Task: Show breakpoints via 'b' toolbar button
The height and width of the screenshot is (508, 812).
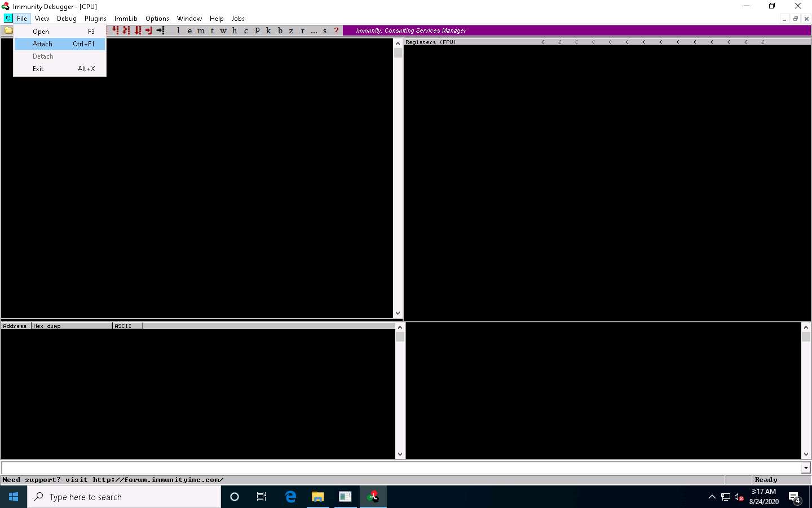Action: [x=280, y=30]
